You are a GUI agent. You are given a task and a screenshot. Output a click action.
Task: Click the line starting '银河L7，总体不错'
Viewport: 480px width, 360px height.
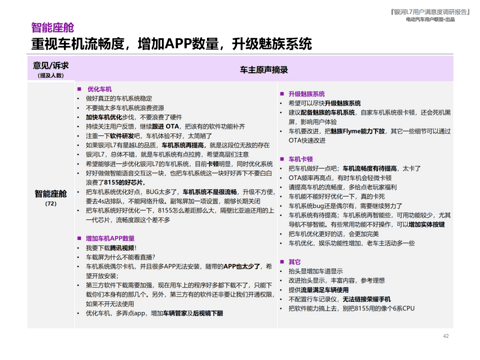[167, 155]
